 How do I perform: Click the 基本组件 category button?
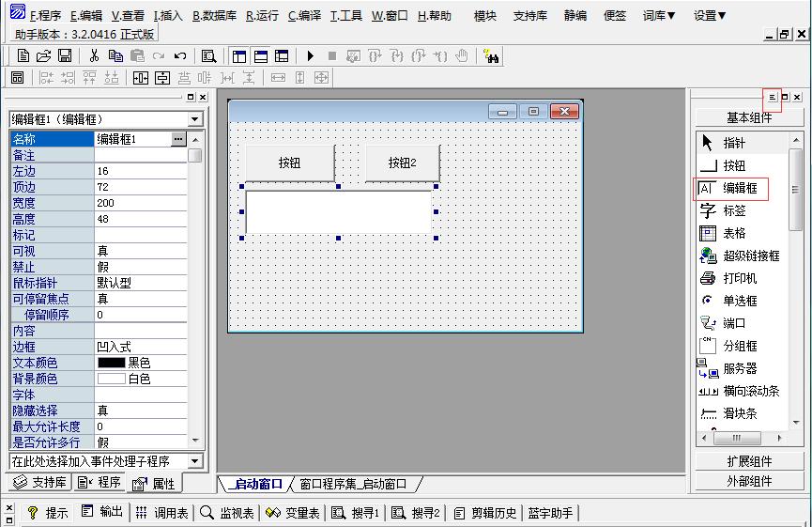tap(749, 117)
